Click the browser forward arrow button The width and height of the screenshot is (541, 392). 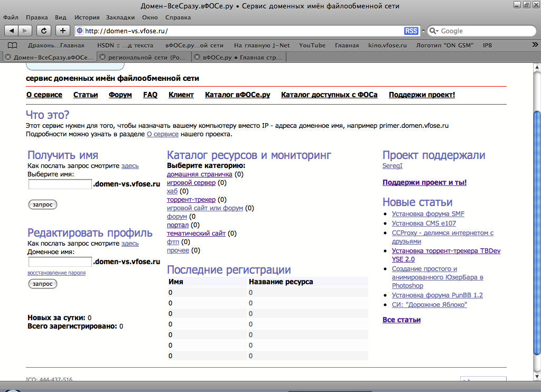point(25,31)
